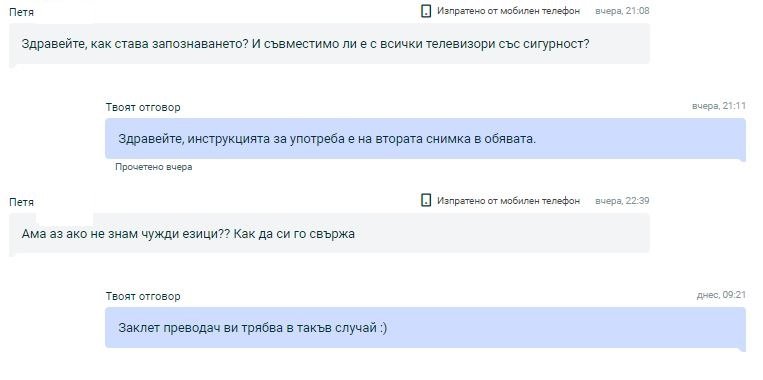
Task: Click the timestamp 'вчера, 21:11'
Action: [719, 106]
